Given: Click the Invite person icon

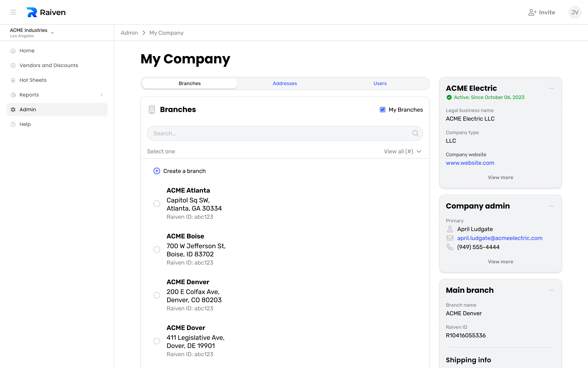Looking at the screenshot, I should (532, 12).
